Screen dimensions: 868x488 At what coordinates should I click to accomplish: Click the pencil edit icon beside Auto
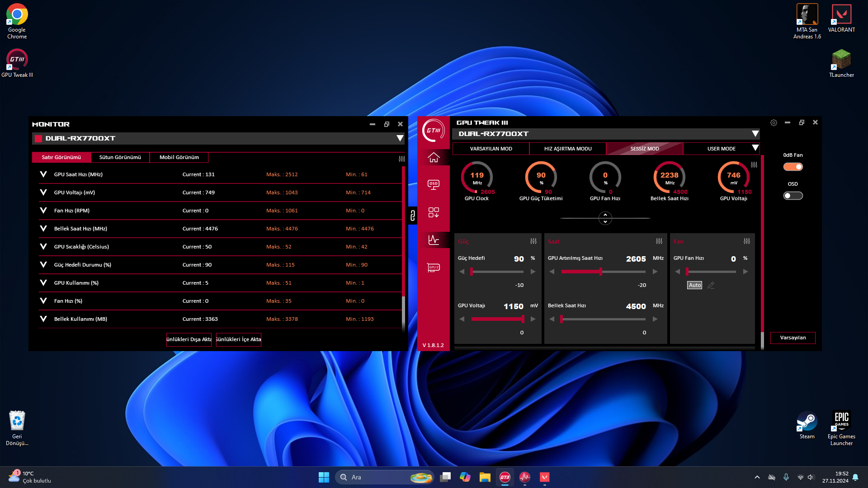click(711, 285)
